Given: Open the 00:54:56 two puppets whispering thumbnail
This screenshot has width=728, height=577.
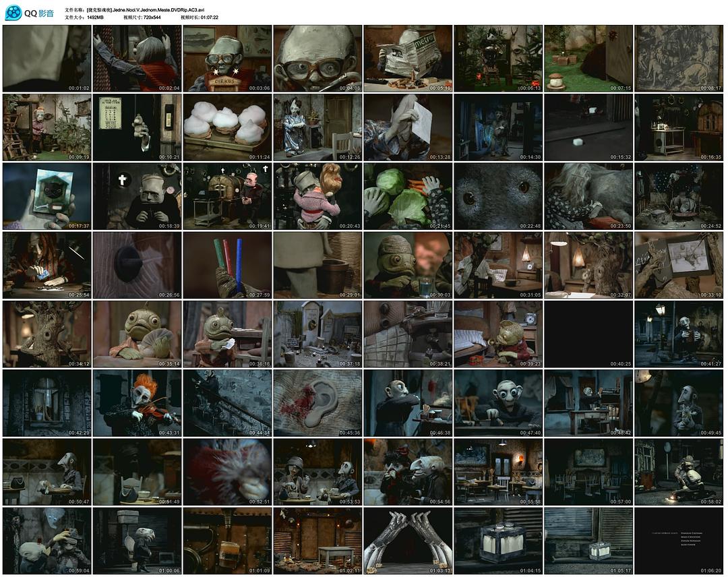Looking at the screenshot, I should [408, 472].
